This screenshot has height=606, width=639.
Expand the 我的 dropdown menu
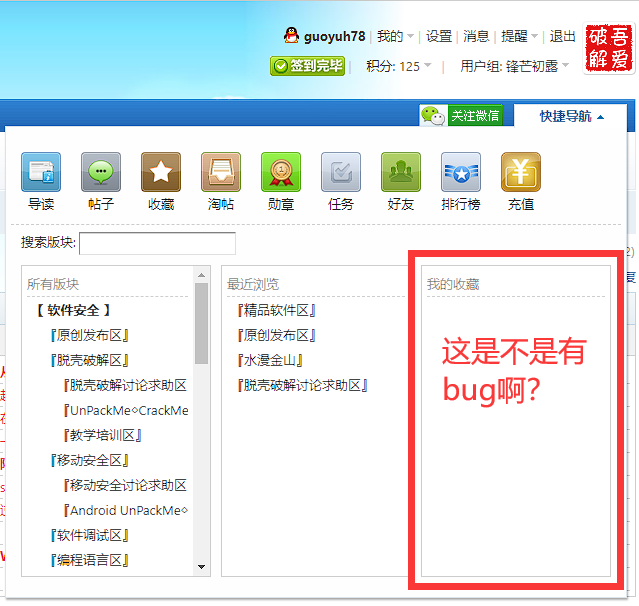coord(395,36)
